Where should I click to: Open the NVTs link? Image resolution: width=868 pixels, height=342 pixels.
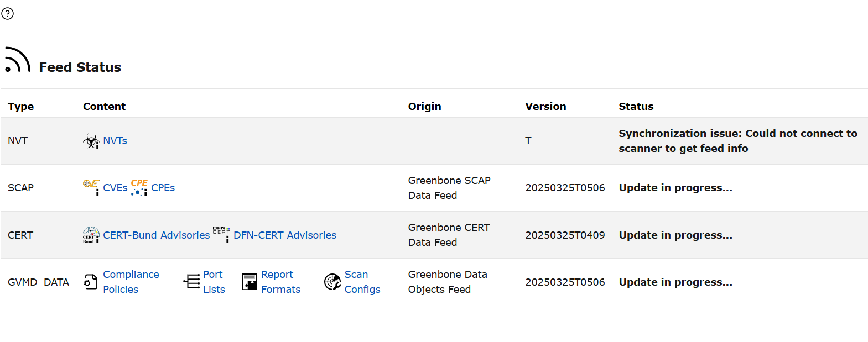pyautogui.click(x=115, y=141)
